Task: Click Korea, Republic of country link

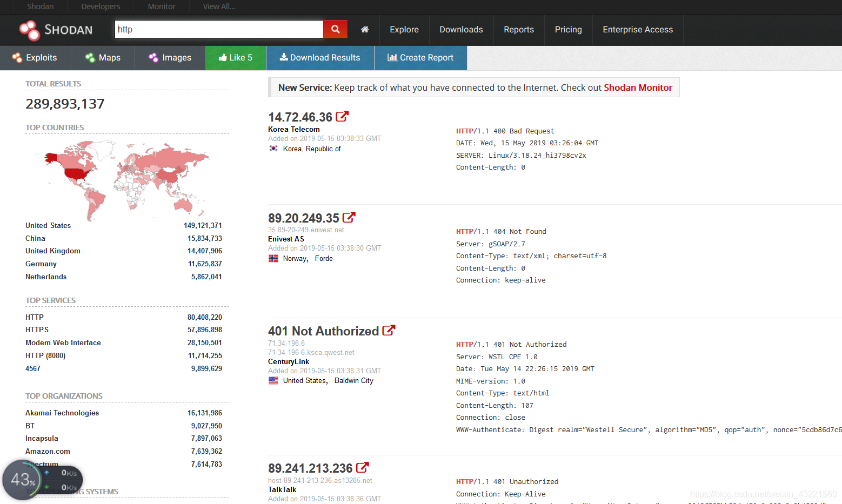Action: coord(312,149)
